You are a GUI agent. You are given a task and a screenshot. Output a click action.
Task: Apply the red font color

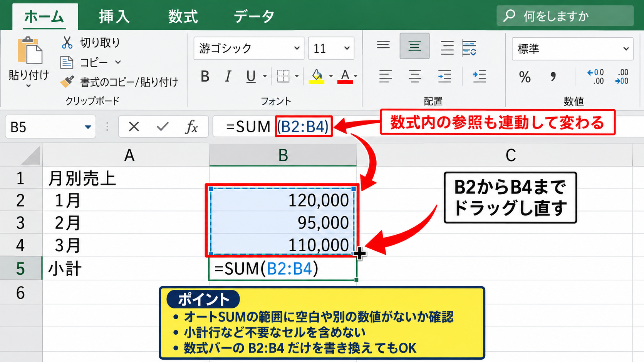(345, 76)
